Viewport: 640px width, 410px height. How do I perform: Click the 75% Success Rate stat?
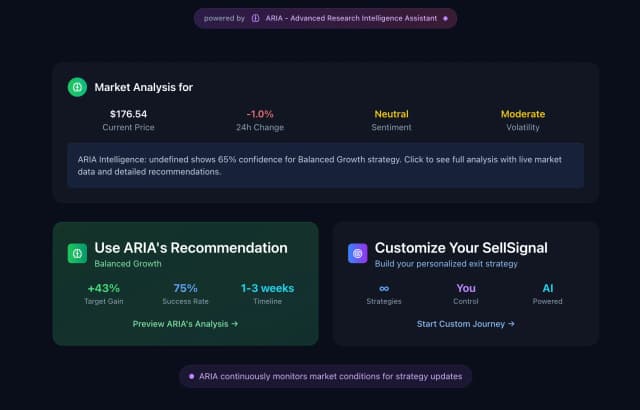tap(185, 288)
